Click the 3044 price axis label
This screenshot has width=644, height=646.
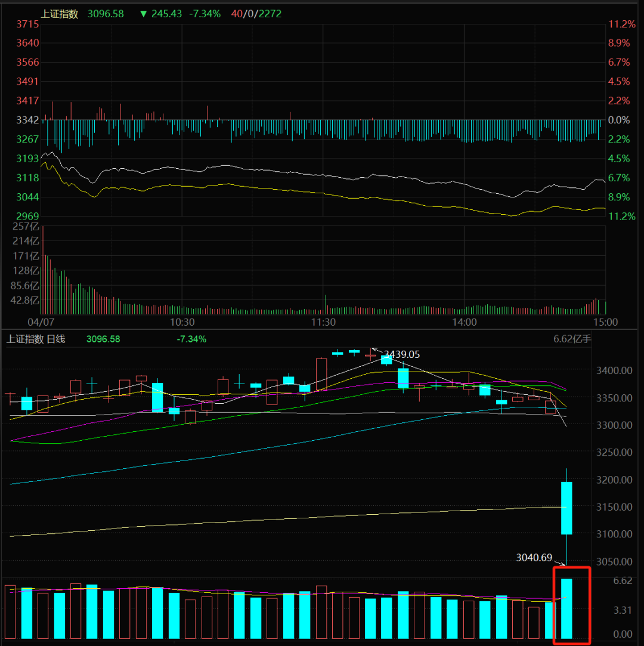click(27, 197)
